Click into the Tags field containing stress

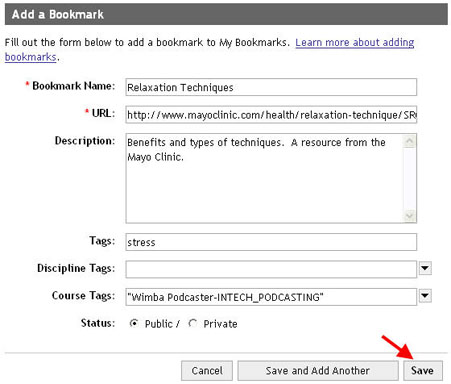tap(271, 242)
